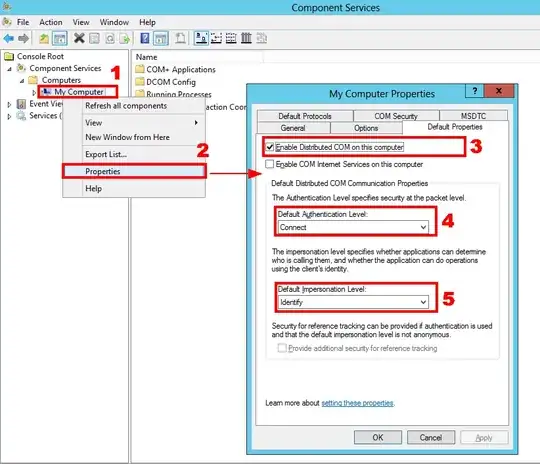Switch to the COM Security tab
540x464 pixels.
tap(396, 116)
